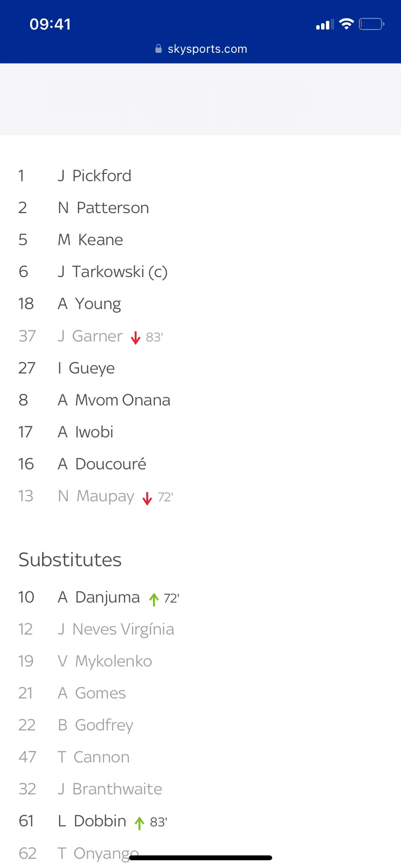Tap the green substitution arrow beside Dobbin
The image size is (401, 868).
coord(139,823)
